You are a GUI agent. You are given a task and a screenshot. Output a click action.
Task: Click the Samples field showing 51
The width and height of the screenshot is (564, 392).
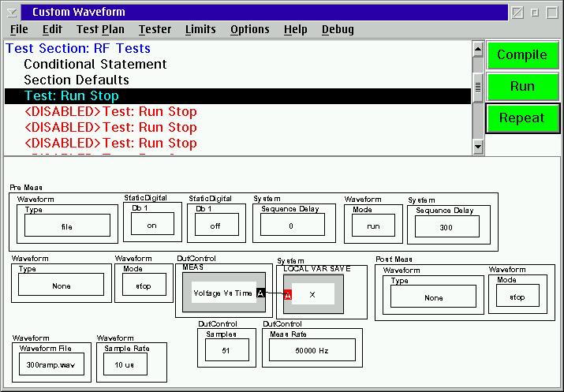[x=227, y=349]
